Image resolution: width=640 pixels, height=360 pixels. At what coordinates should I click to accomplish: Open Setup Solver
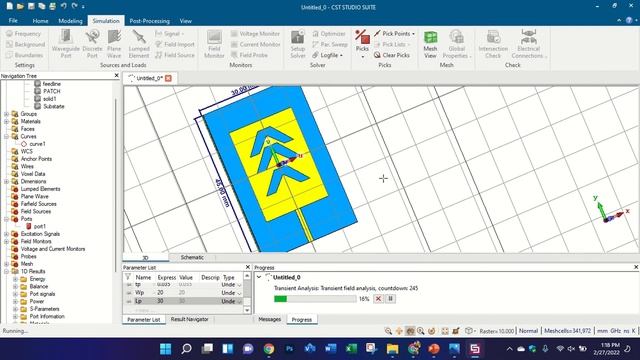click(x=298, y=44)
